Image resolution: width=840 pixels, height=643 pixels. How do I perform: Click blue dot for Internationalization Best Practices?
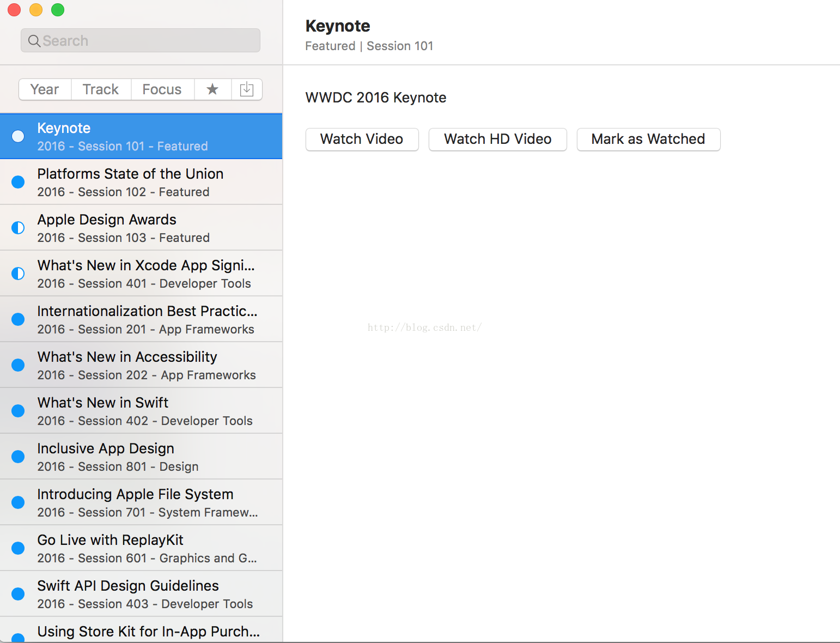coord(18,319)
